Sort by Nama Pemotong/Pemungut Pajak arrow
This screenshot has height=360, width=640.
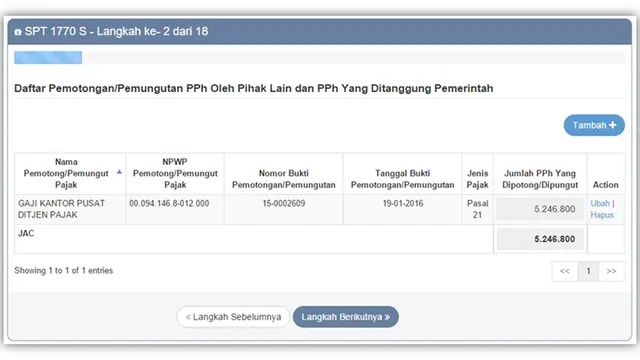(x=119, y=172)
